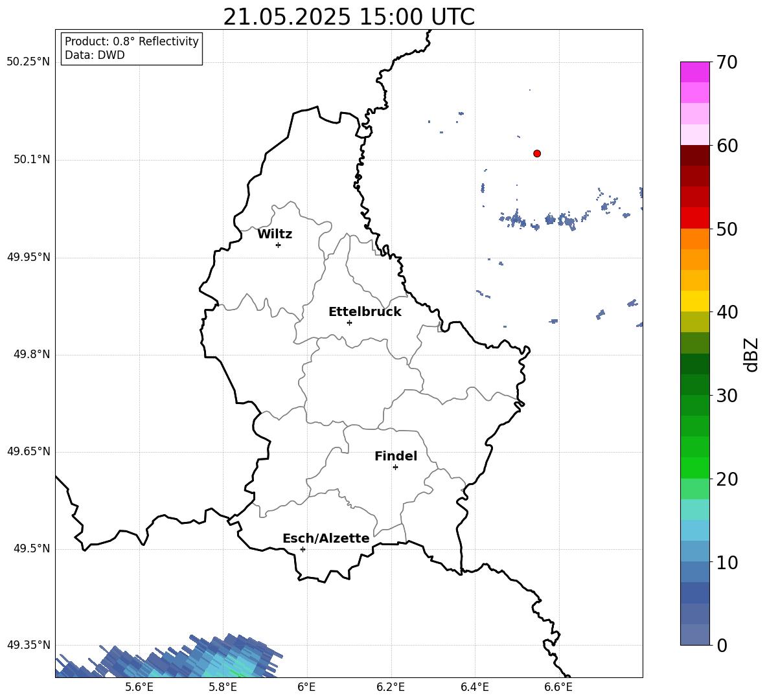Click the 50.25°N latitude label

point(29,62)
